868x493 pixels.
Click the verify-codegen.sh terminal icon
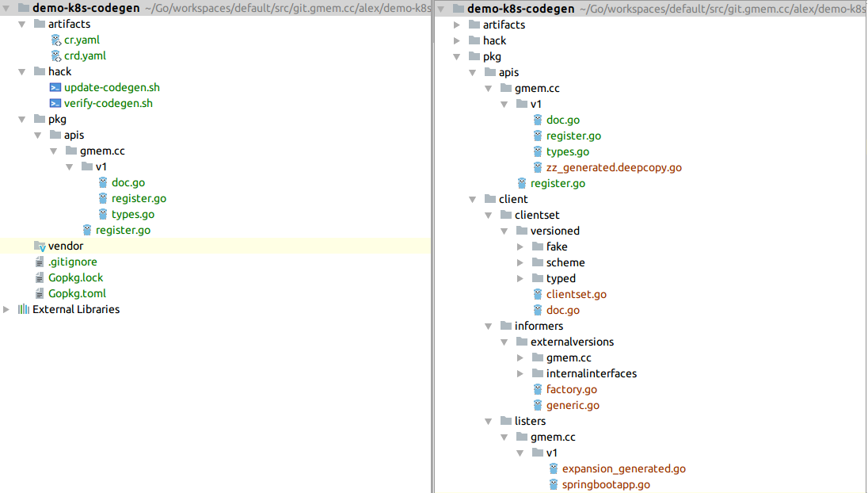[55, 104]
